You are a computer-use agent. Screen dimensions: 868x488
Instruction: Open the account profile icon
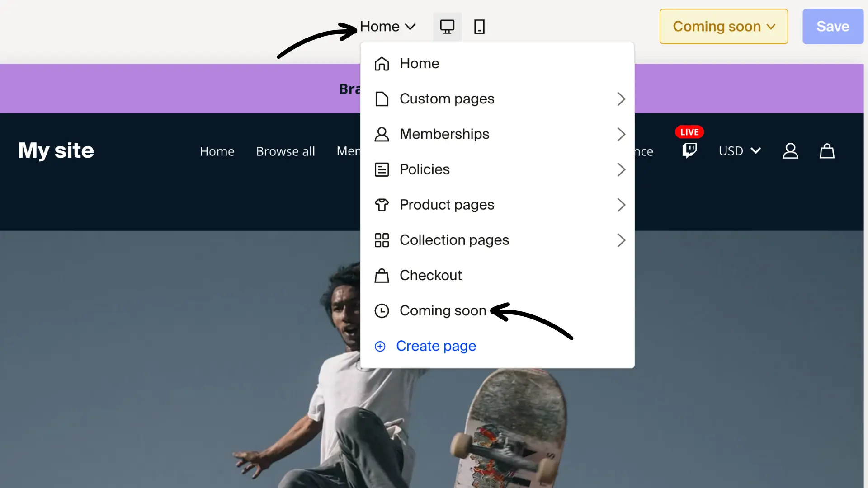(x=790, y=151)
